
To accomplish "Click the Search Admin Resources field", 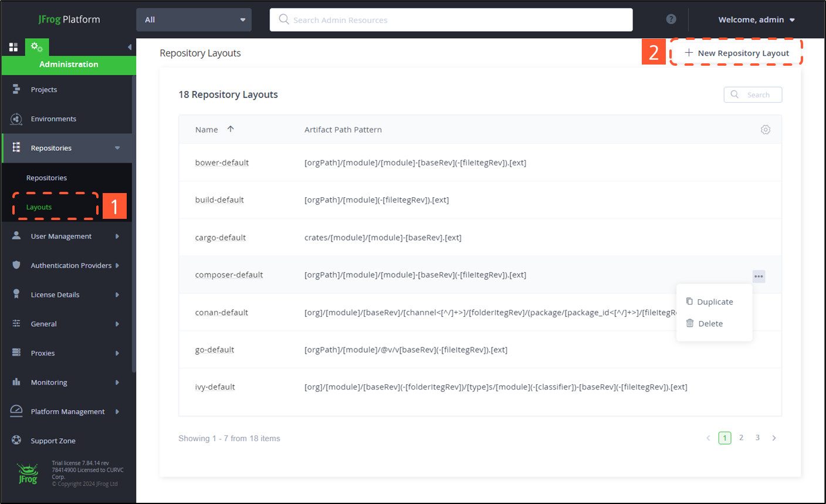I will tap(452, 20).
